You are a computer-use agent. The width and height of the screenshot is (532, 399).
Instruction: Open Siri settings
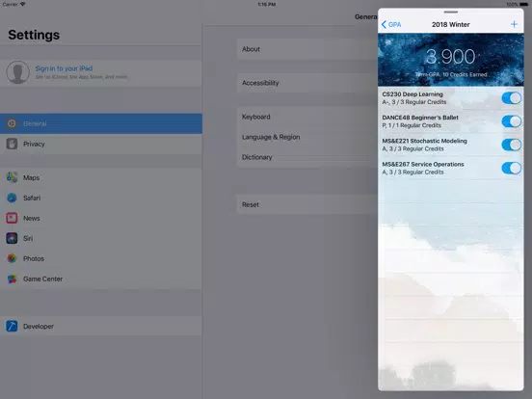[101, 238]
